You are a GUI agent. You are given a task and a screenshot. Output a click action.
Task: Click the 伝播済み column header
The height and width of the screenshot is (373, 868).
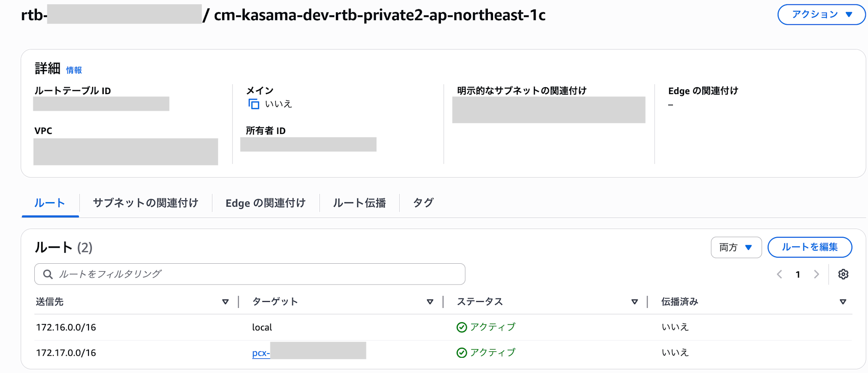680,302
